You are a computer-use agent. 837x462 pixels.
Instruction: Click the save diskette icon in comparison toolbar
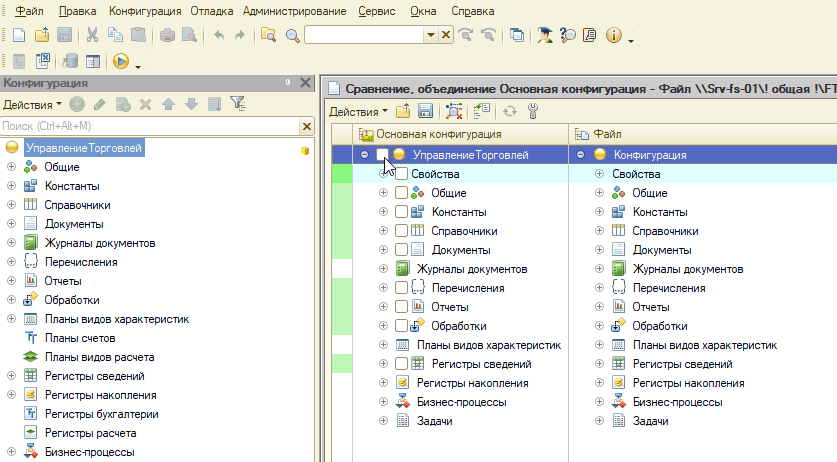[x=425, y=111]
